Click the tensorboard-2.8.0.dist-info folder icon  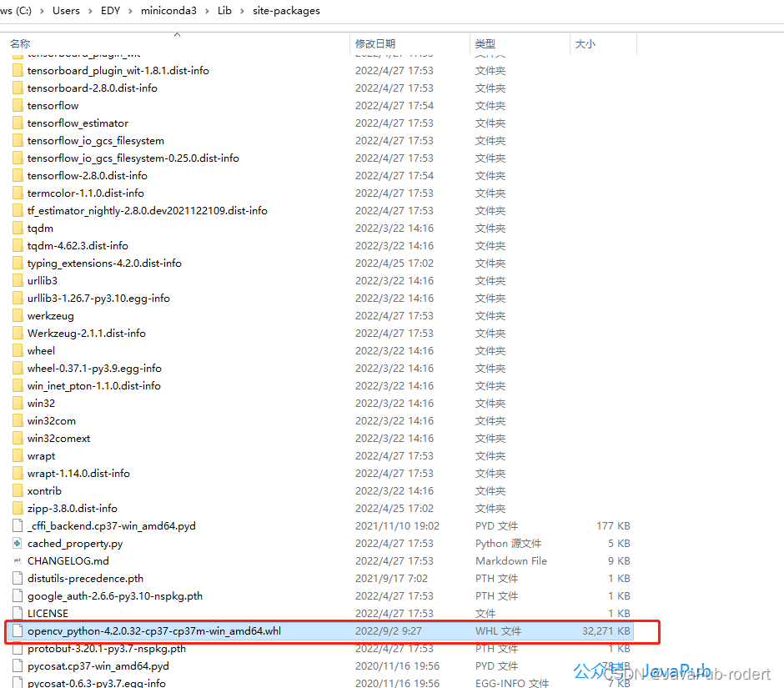pos(18,88)
